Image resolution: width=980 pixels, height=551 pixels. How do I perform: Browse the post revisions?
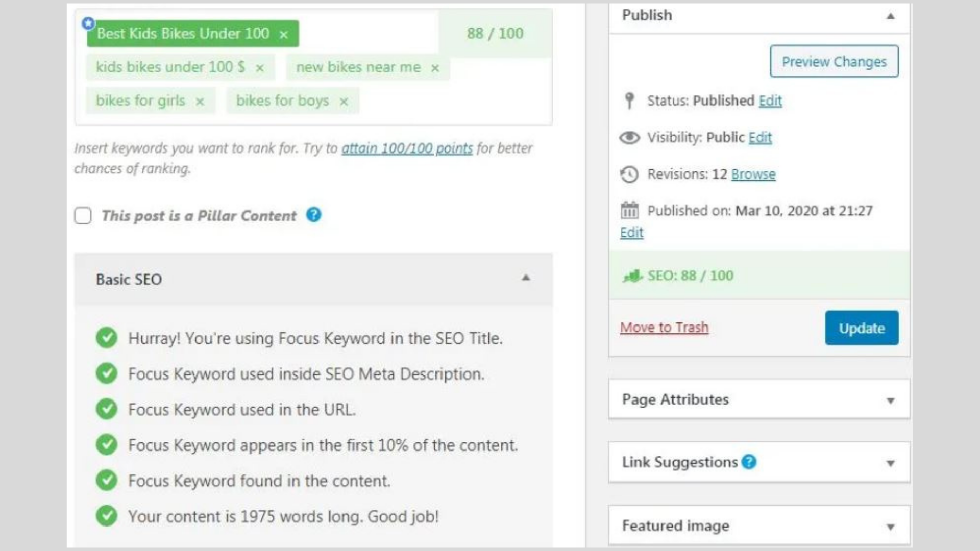point(753,174)
